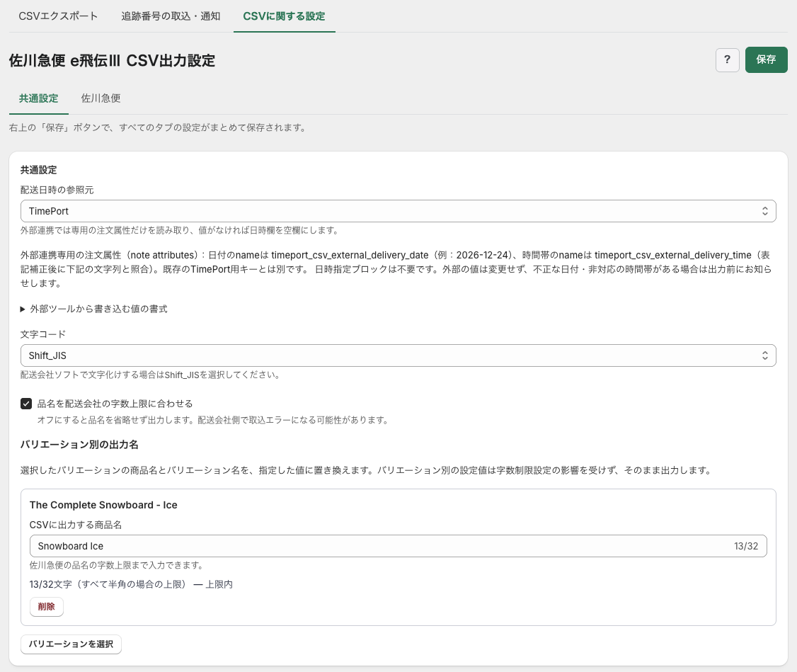This screenshot has width=797, height=672.
Task: Click the 削除 button for Snowboard Ice
Action: coord(46,606)
